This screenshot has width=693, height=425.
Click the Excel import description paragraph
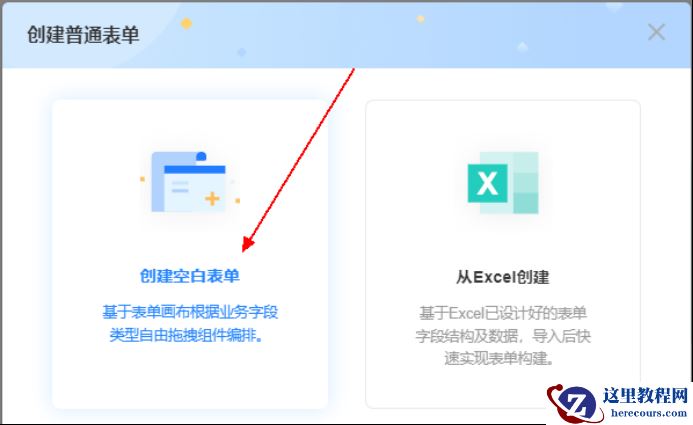pos(503,336)
